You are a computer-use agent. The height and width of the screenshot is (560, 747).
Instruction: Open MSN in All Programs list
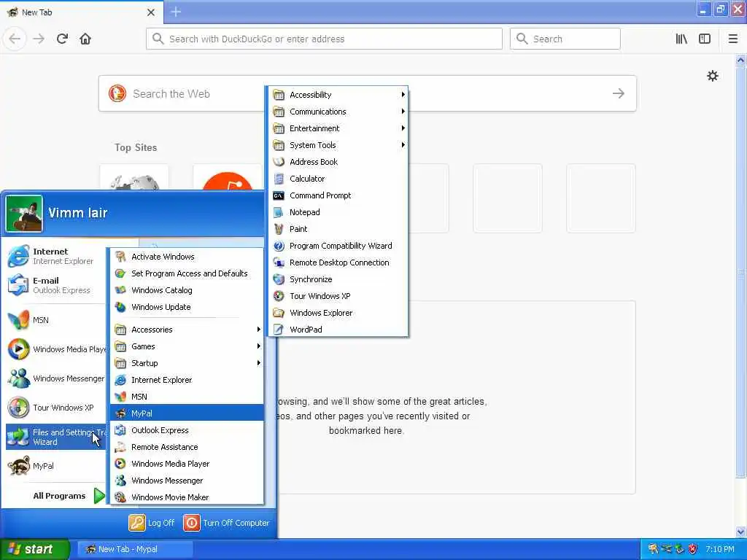(x=187, y=397)
